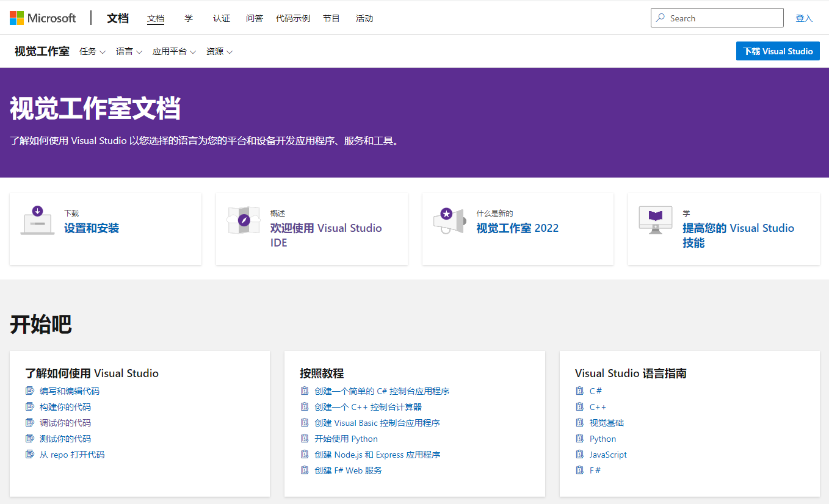Viewport: 829px width, 504px height.
Task: Expand the 语言 dropdown menu
Action: click(x=129, y=52)
